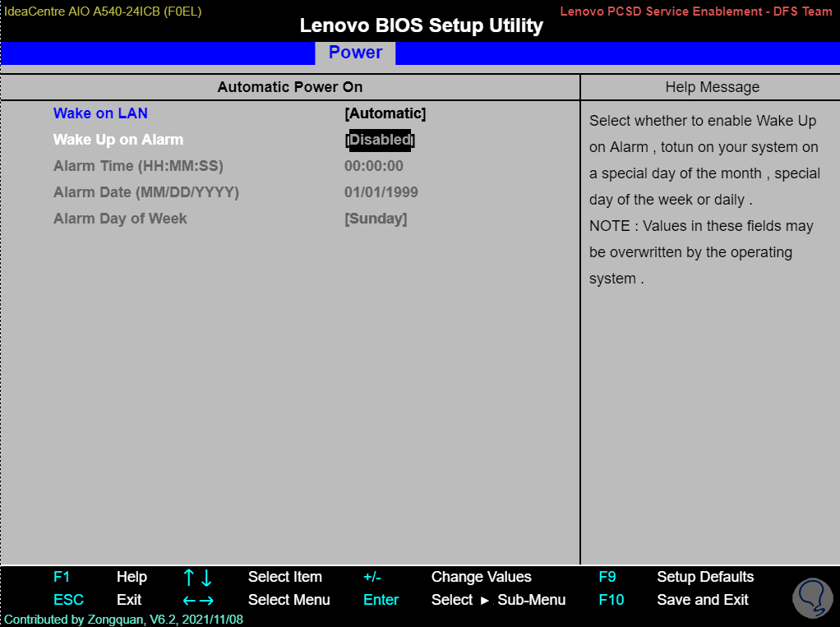Viewport: 840px width, 627px height.
Task: Click the Lenovo BIOS Setup Utility title
Action: coord(421,25)
